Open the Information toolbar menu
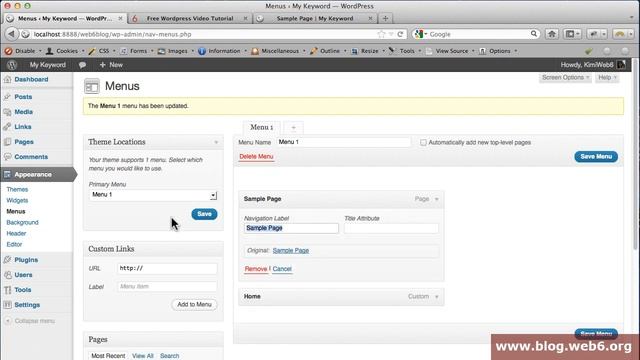The height and width of the screenshot is (360, 640). pyautogui.click(x=224, y=51)
